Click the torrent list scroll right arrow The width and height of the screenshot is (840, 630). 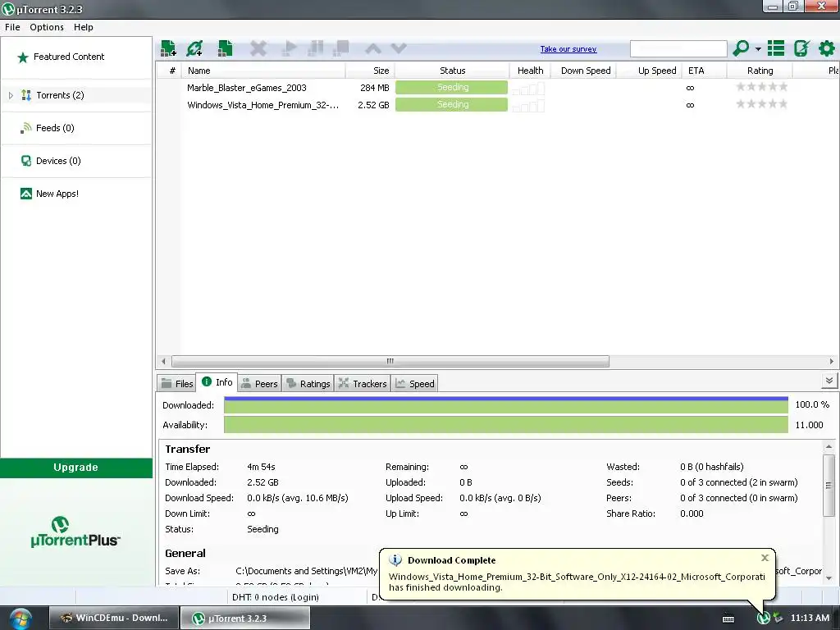[x=832, y=361]
